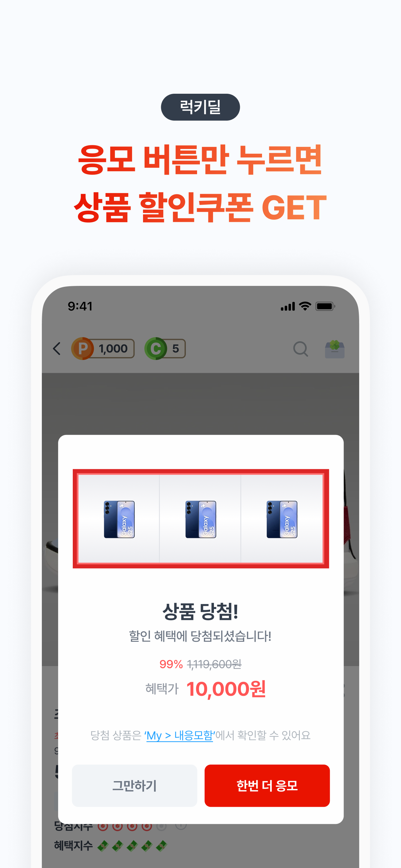Tap the cellular signal bars icon
Viewport: 401px width, 868px height.
tap(288, 306)
